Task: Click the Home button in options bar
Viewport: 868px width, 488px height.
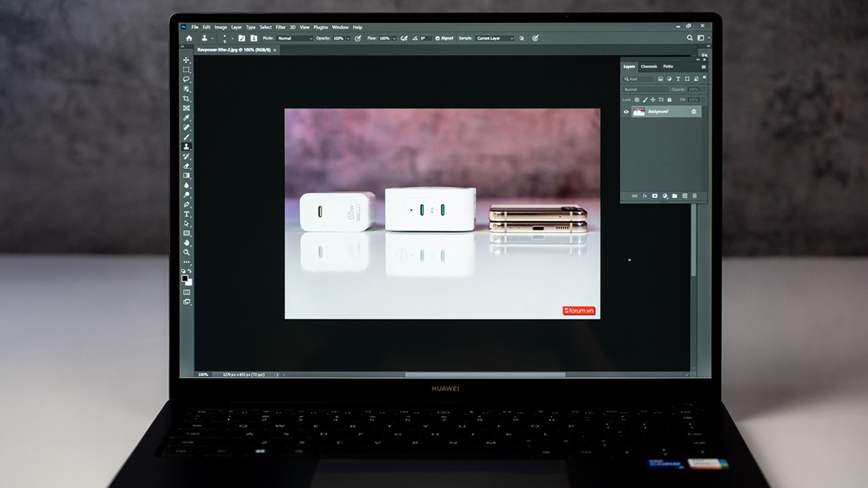Action: click(x=190, y=38)
